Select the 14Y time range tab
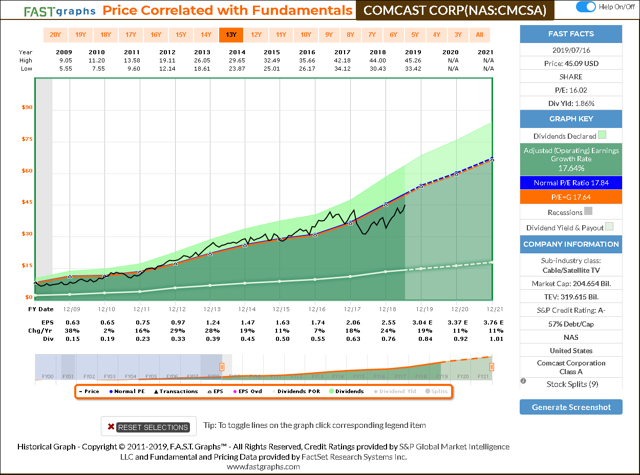Image resolution: width=640 pixels, height=475 pixels. click(x=206, y=35)
